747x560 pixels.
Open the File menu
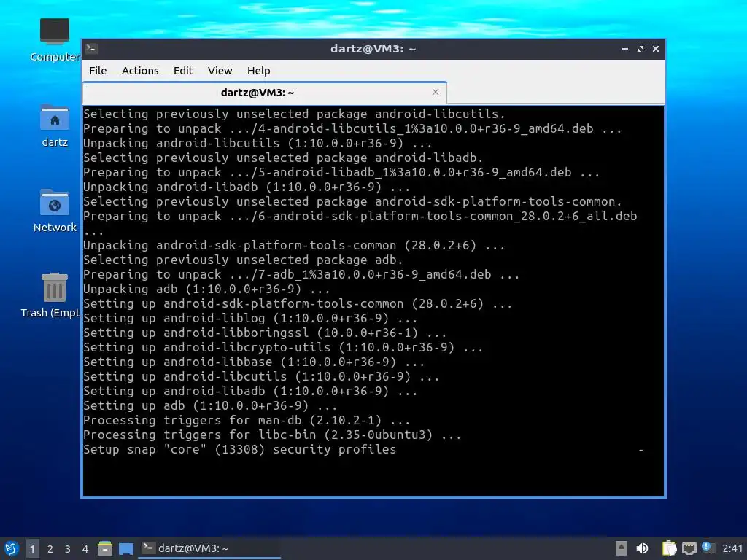click(x=98, y=71)
